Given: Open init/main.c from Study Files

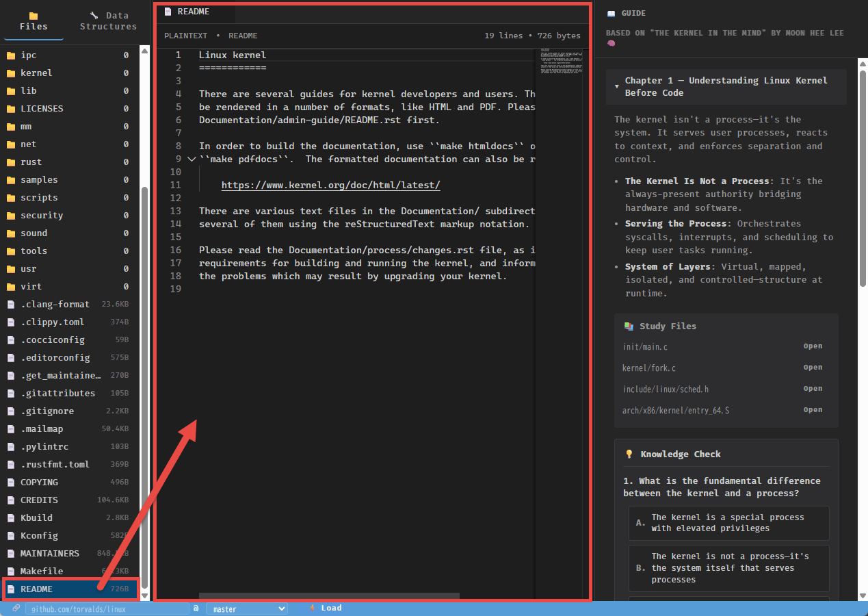Looking at the screenshot, I should [813, 346].
